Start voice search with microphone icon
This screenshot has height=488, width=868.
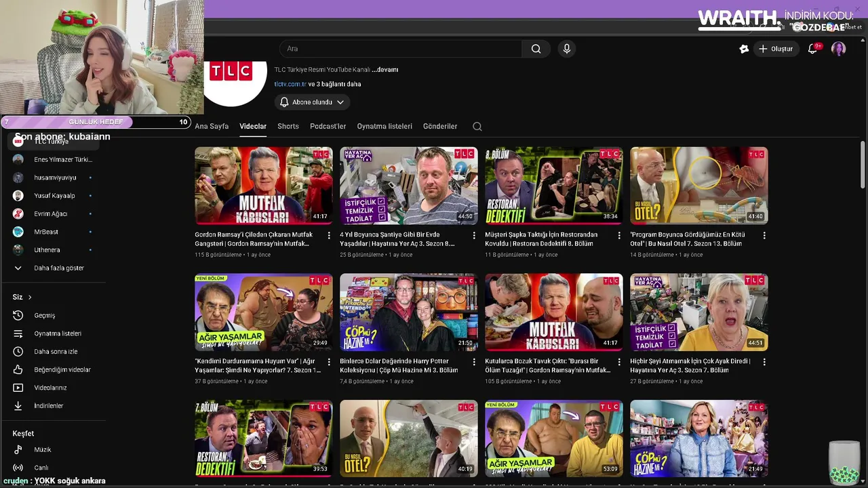567,49
